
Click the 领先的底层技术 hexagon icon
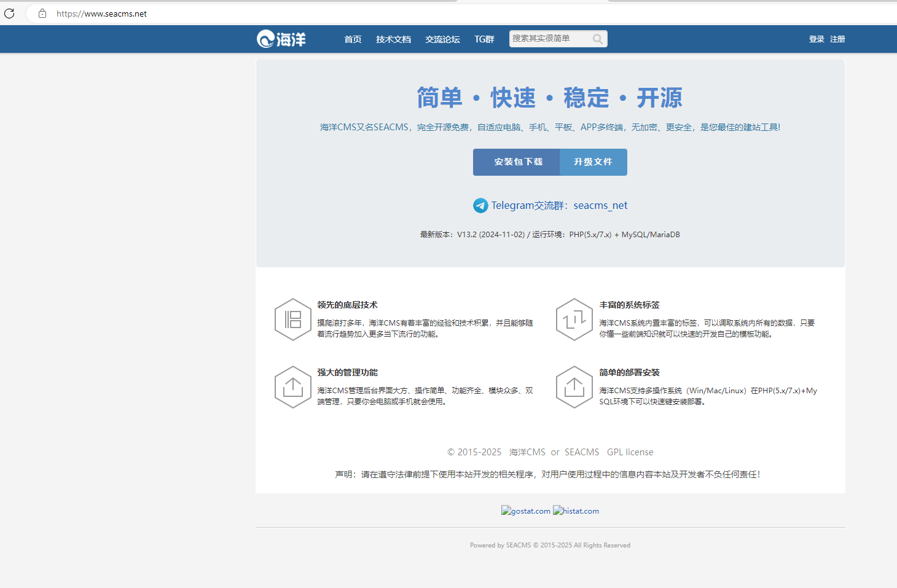click(292, 319)
